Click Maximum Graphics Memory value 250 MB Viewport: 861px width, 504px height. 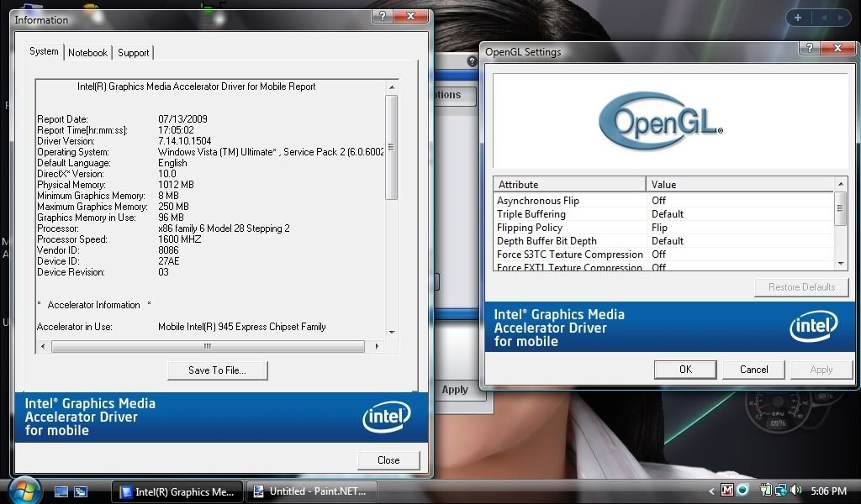point(173,207)
